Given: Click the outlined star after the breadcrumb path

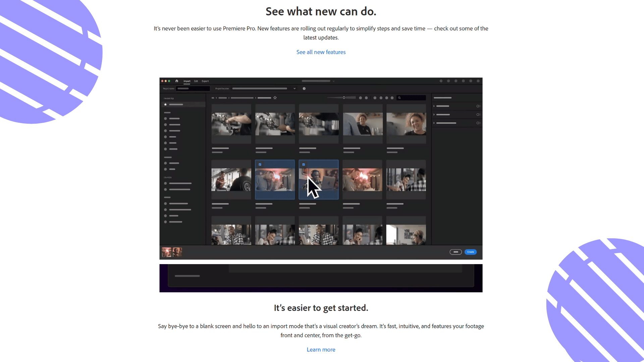Looking at the screenshot, I should coord(275,98).
